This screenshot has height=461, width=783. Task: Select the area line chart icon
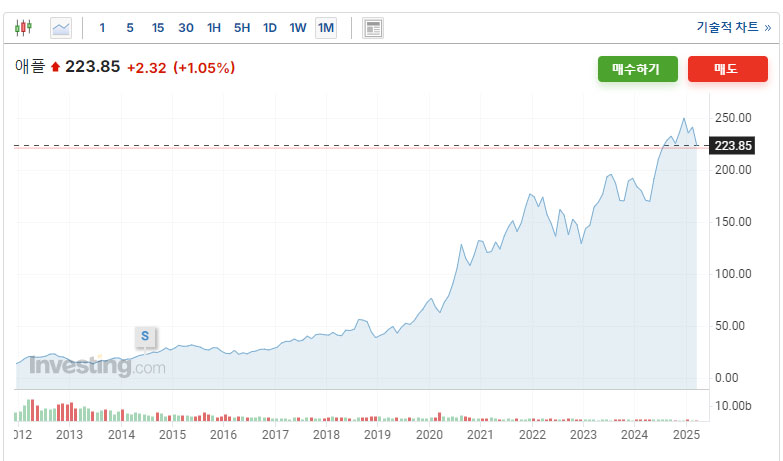click(x=61, y=28)
